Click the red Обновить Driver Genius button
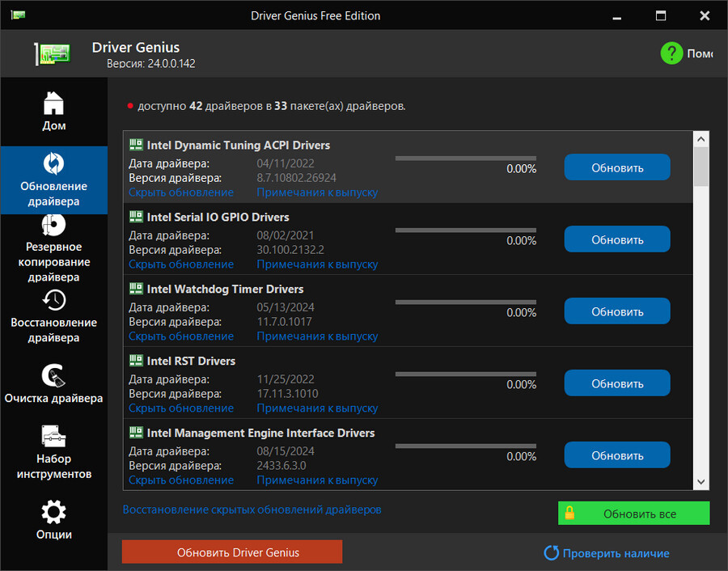This screenshot has height=571, width=728. (232, 552)
